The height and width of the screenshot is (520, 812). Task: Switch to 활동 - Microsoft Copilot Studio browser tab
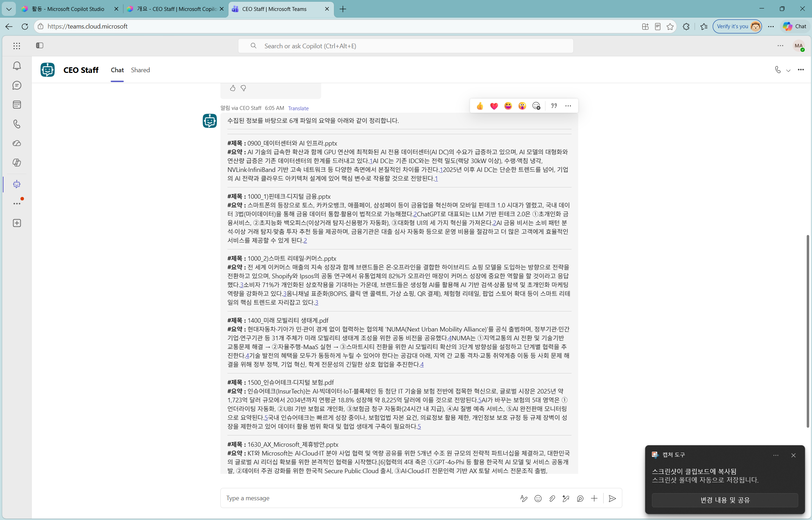[70, 9]
